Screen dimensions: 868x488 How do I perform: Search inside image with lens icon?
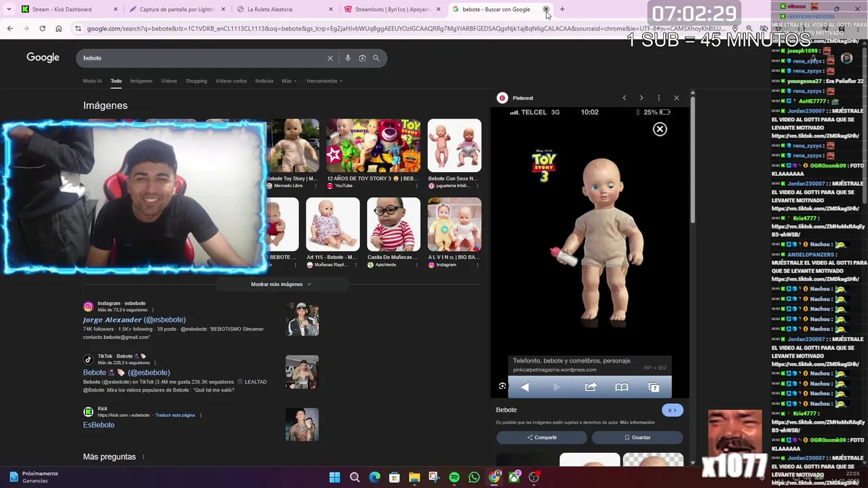point(502,386)
